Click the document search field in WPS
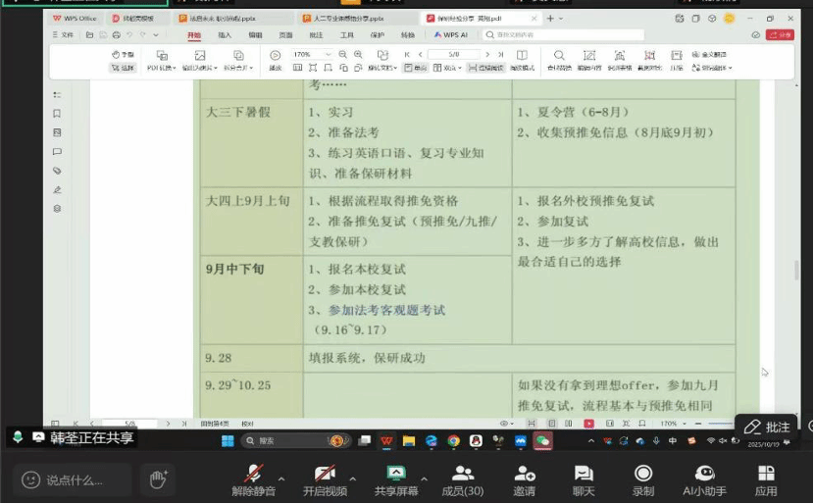This screenshot has height=504, width=814. pyautogui.click(x=563, y=34)
